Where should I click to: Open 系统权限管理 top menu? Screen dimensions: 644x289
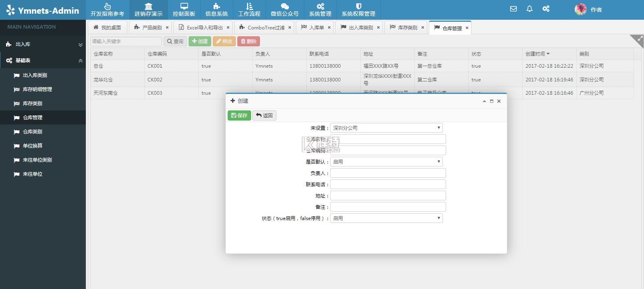click(x=358, y=10)
